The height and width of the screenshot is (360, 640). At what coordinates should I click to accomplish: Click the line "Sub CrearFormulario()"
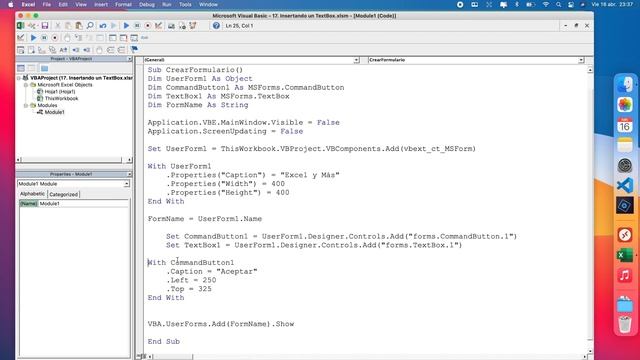195,70
